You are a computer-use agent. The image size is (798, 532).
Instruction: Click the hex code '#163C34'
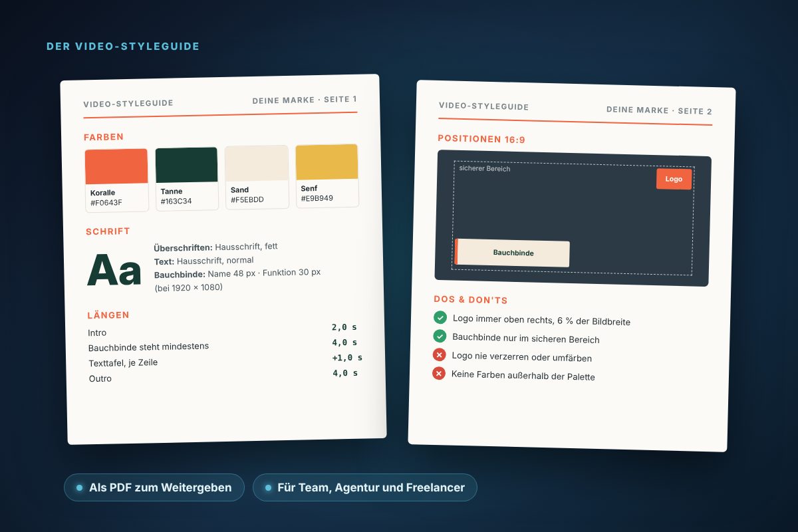[x=176, y=201]
